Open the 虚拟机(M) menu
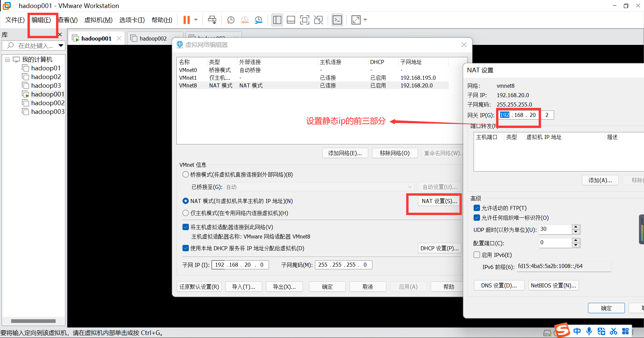 [98, 20]
